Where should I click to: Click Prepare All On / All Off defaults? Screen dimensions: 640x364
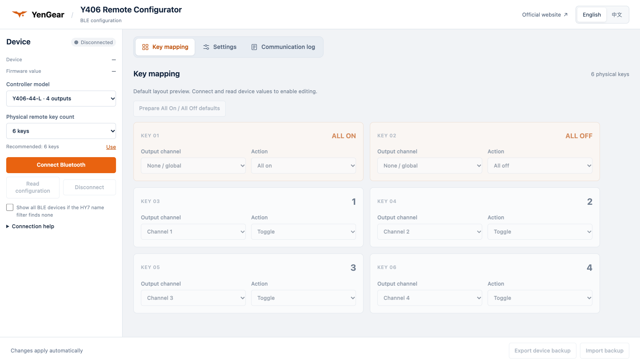coord(180,109)
